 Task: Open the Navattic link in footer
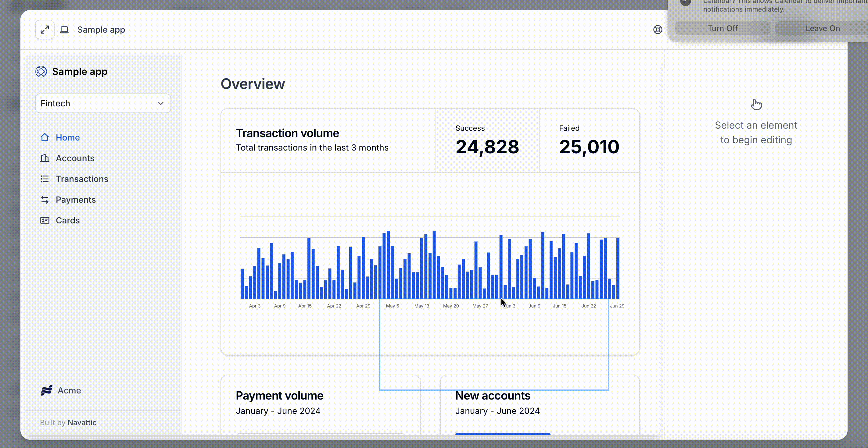pyautogui.click(x=82, y=422)
